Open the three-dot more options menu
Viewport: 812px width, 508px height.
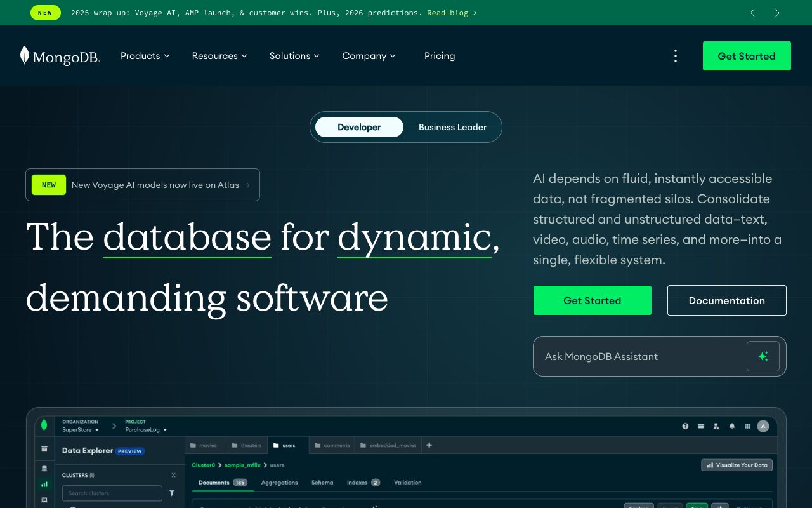676,56
